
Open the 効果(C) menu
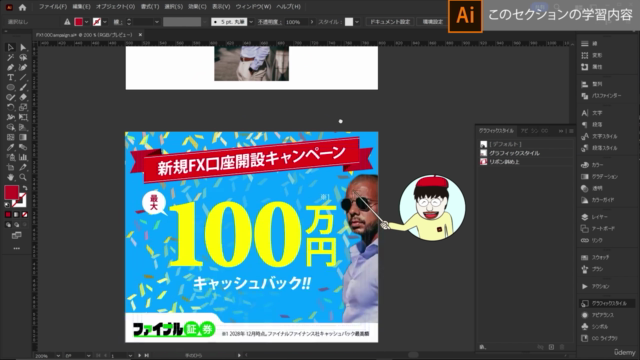(x=197, y=7)
